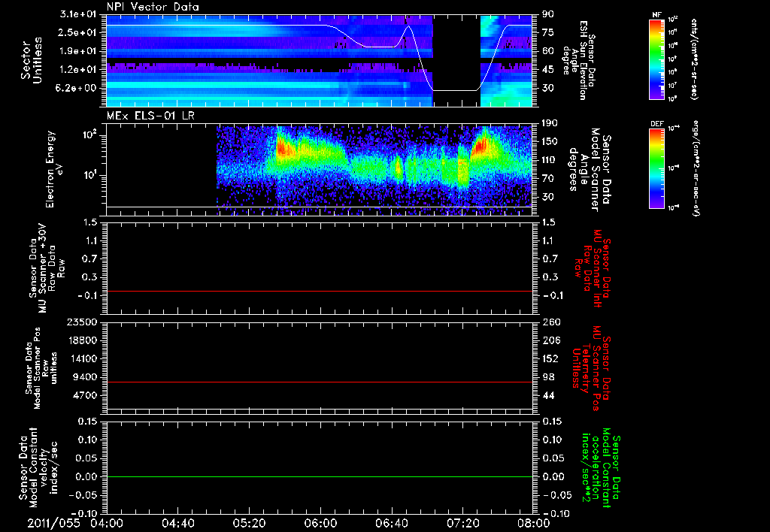Select the "MEx ELS-01 LR" panel title

coord(150,116)
